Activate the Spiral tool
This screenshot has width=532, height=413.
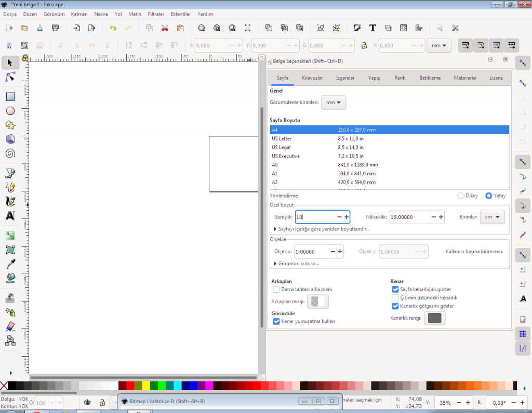10,153
